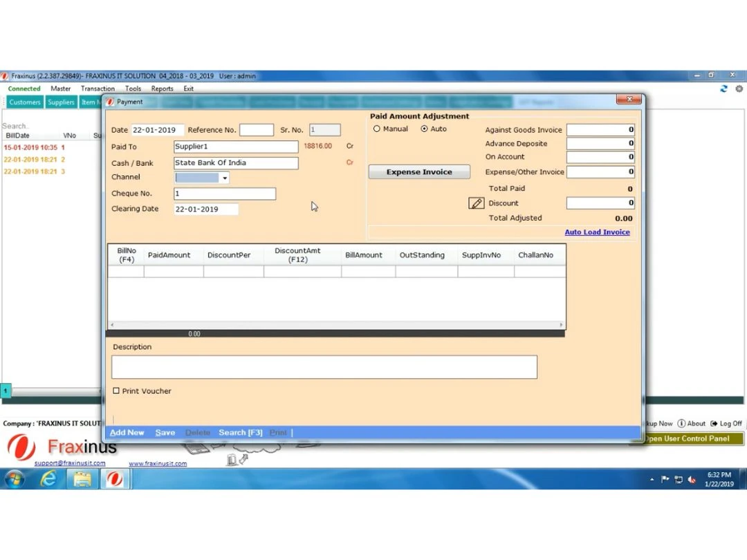Click the Description text box

[324, 367]
